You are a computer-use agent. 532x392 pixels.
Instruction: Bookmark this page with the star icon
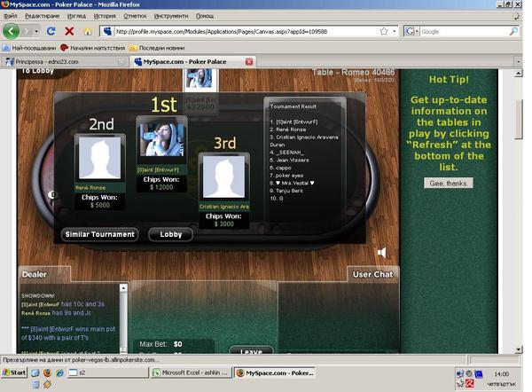[384, 32]
